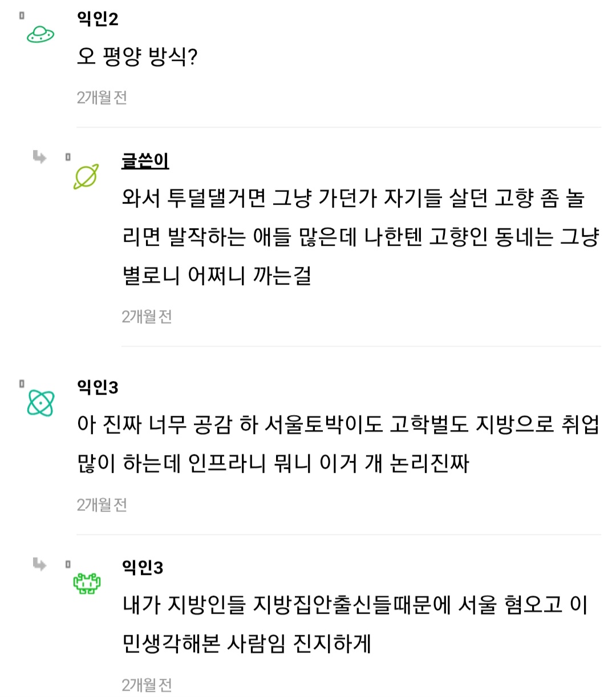Image resolution: width=616 pixels, height=697 pixels.
Task: Click the 2개월 전 timestamp under 글쓴이's reply
Action: tap(147, 317)
